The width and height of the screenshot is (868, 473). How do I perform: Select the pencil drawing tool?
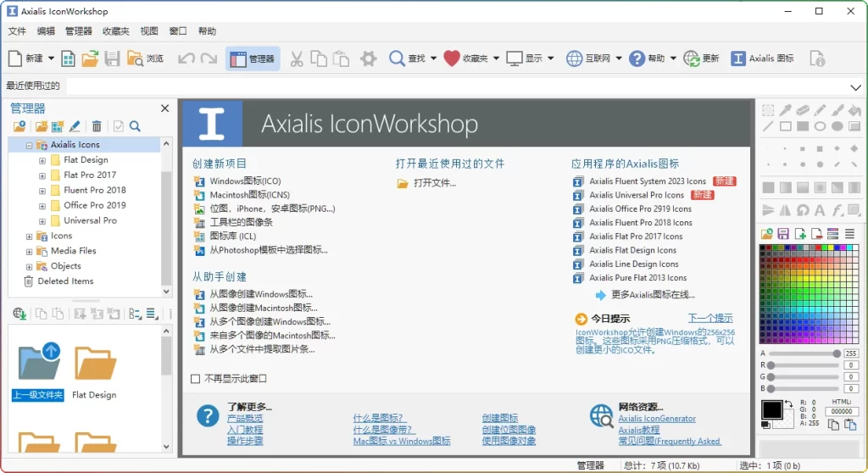pyautogui.click(x=820, y=110)
